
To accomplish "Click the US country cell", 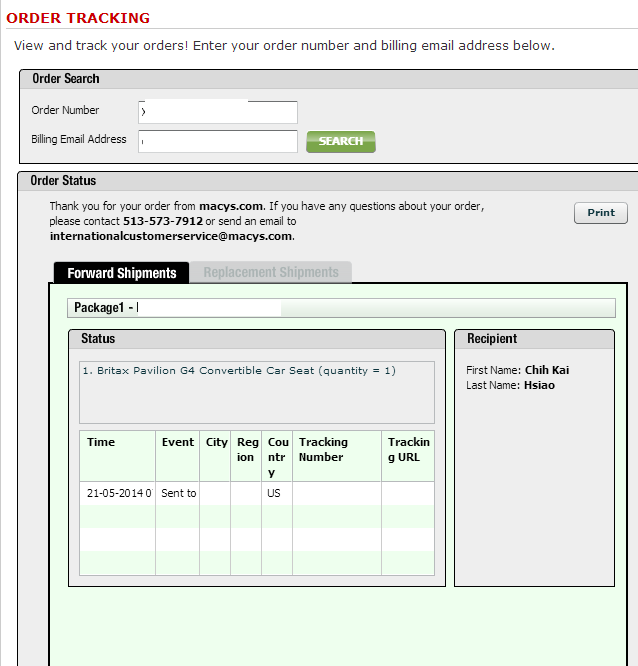I will click(277, 493).
